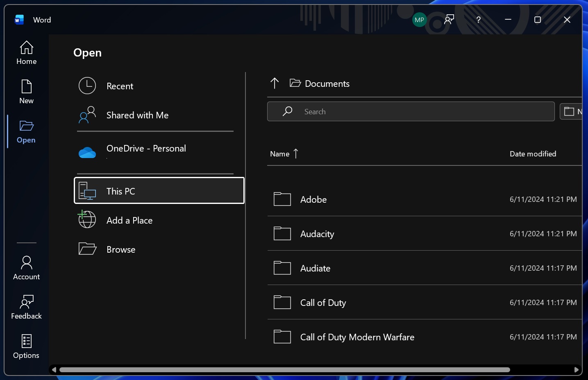Click Browse to open file dialog

(120, 249)
